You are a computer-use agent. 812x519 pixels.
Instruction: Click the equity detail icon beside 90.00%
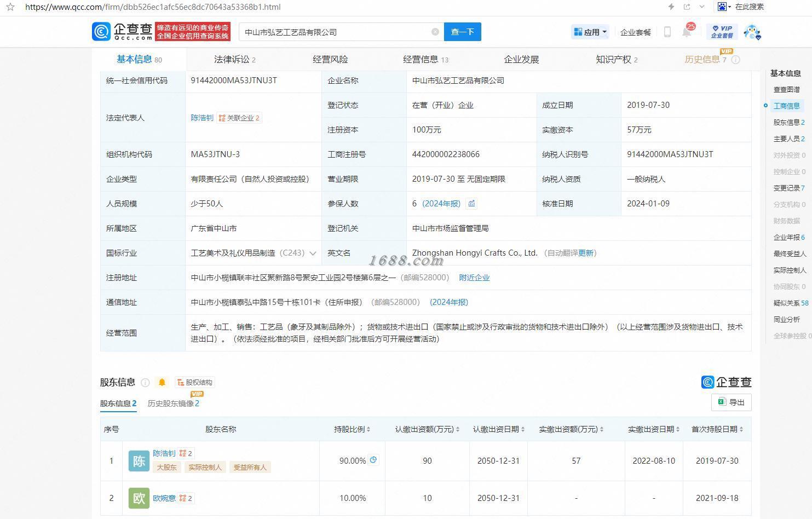(x=373, y=460)
